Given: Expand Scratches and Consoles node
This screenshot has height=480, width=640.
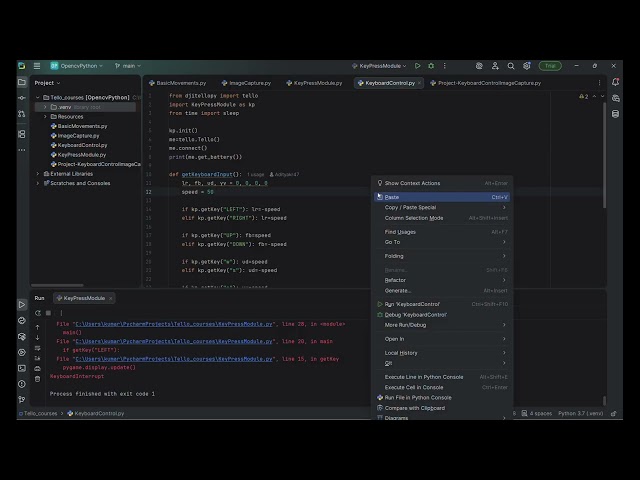Looking at the screenshot, I should click(38, 183).
